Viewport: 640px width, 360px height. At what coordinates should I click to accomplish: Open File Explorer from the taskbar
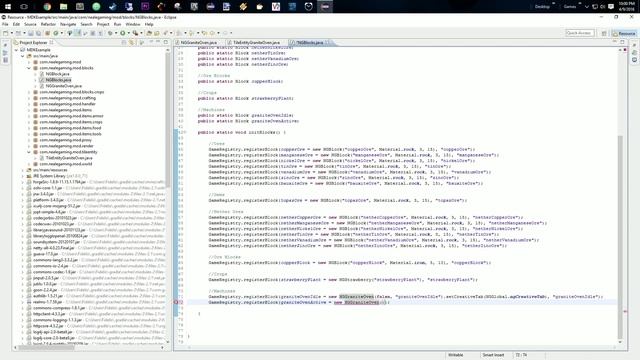point(64,6)
